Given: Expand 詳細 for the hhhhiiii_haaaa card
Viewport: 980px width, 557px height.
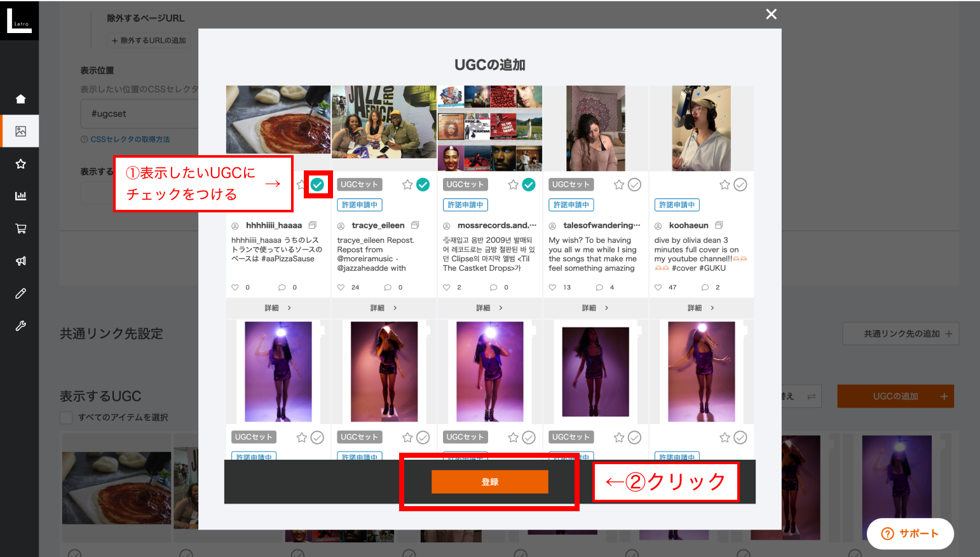Looking at the screenshot, I should click(x=278, y=308).
